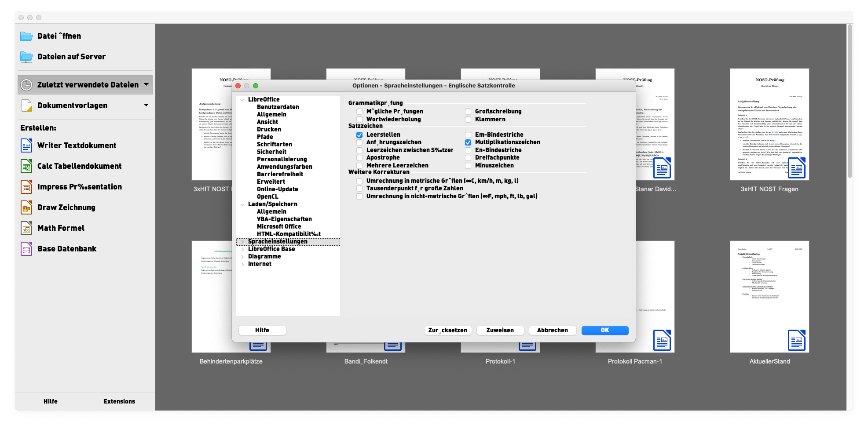The image size is (868, 429).
Task: Check the Minuszeichen option
Action: coord(468,166)
